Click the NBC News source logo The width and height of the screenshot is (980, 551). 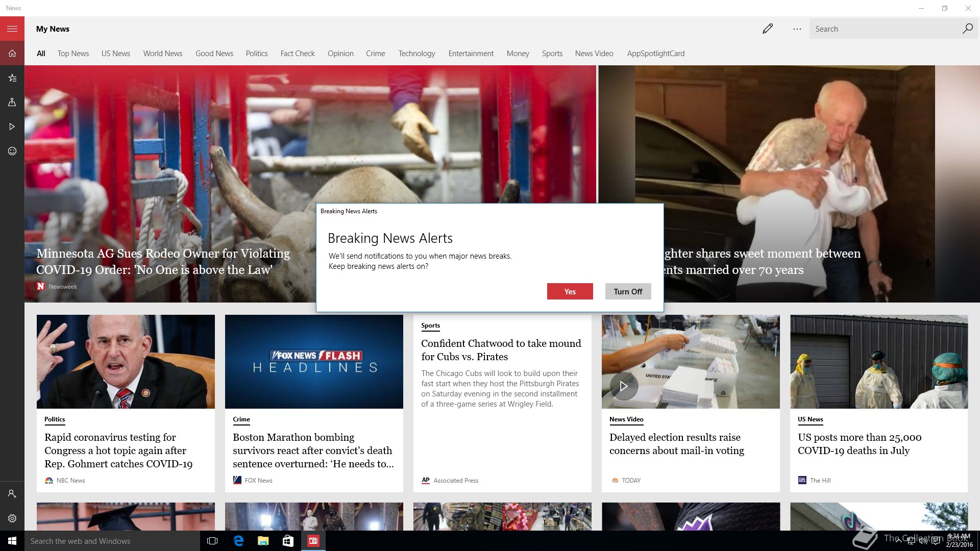click(49, 480)
